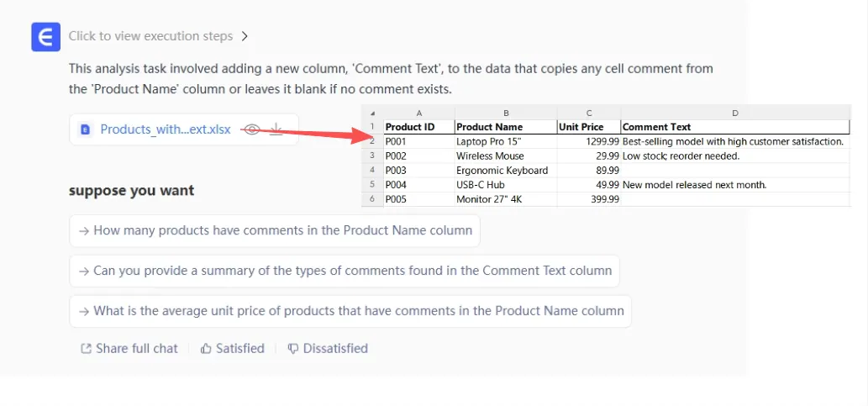
Task: Click the thumbs-up Satisfied icon
Action: click(206, 348)
